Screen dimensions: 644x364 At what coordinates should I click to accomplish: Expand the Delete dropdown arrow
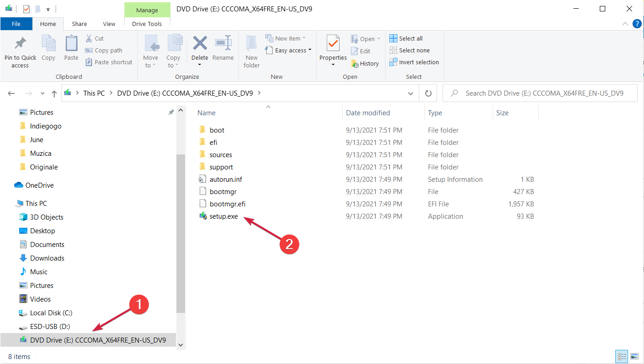pyautogui.click(x=200, y=65)
